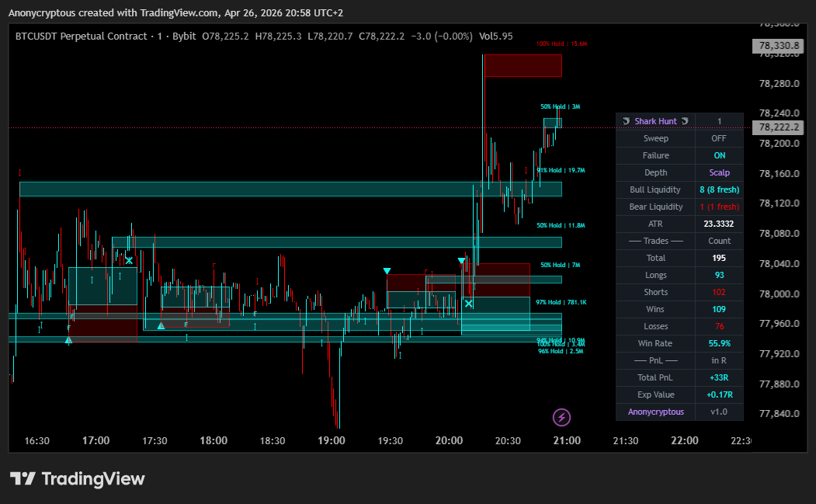Click the Longs count 93
This screenshot has width=816, height=504.
coord(719,276)
